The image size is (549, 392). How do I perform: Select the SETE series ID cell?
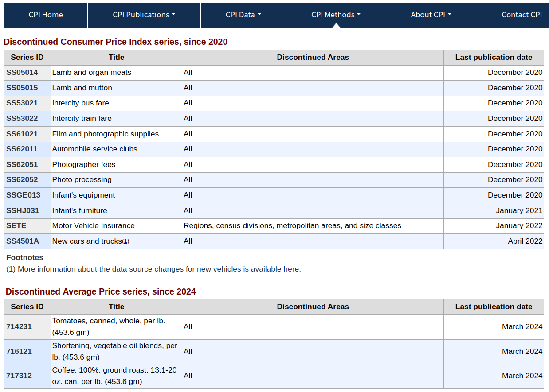[x=16, y=225]
